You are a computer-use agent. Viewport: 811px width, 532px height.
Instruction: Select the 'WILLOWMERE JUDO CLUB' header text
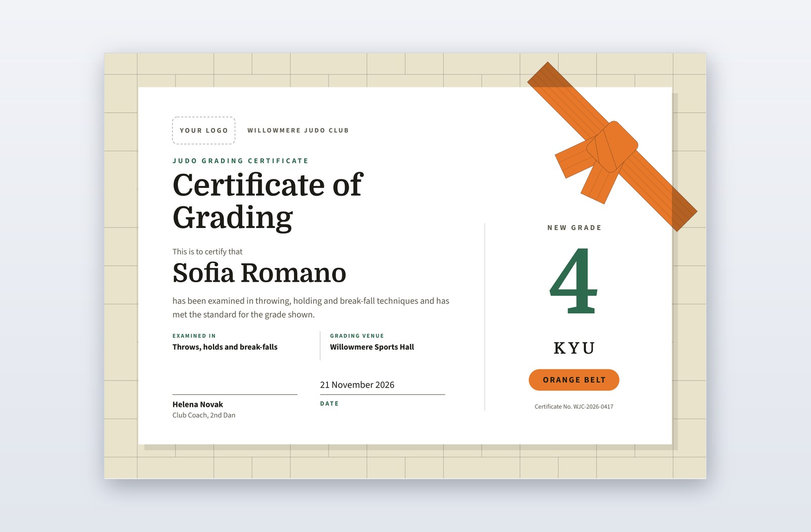click(x=298, y=131)
